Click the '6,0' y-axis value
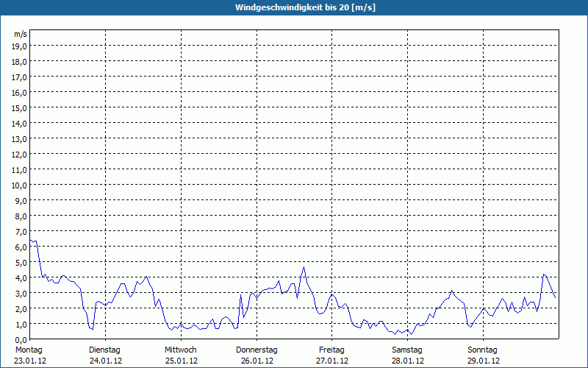This screenshot has height=368, width=588. [21, 247]
